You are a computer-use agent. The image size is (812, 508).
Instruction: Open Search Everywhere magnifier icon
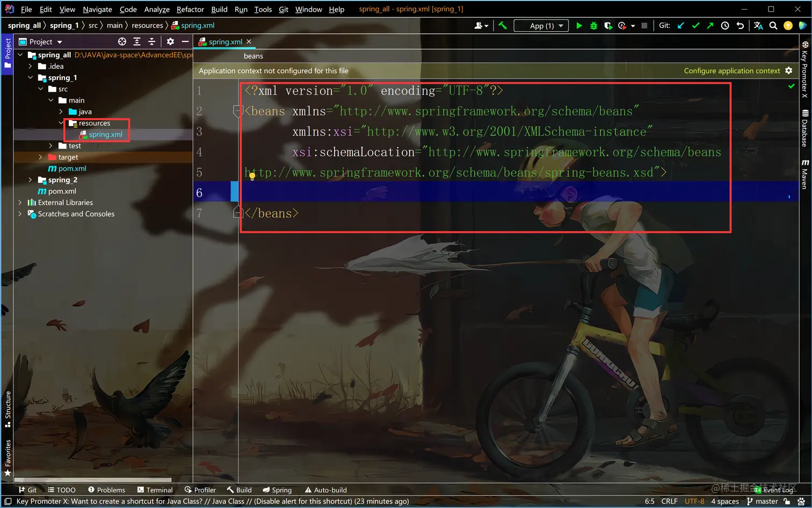(773, 25)
